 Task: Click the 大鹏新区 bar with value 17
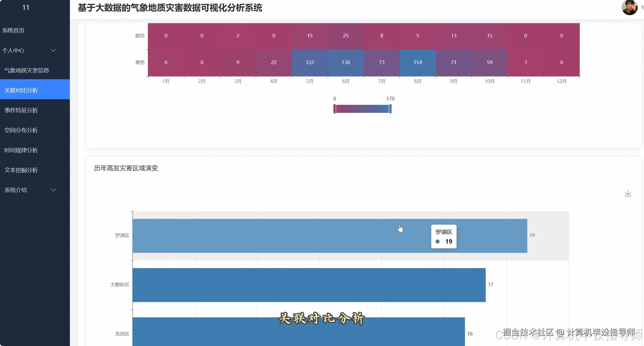click(x=309, y=285)
